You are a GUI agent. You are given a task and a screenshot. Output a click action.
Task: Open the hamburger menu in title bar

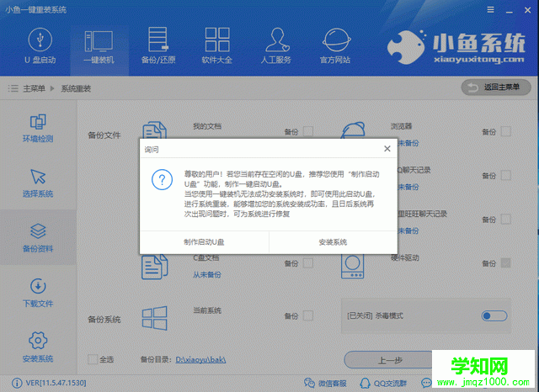(490, 10)
